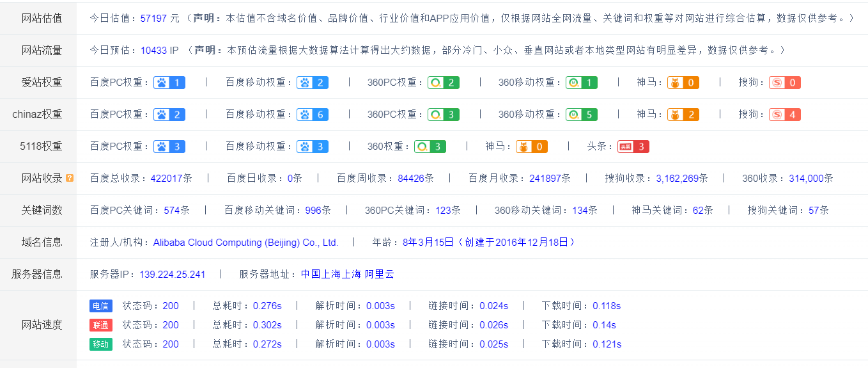Screen dimensions: 868x368
Task: Click 移动 carrier tag in 网站速度
Action: click(x=101, y=344)
